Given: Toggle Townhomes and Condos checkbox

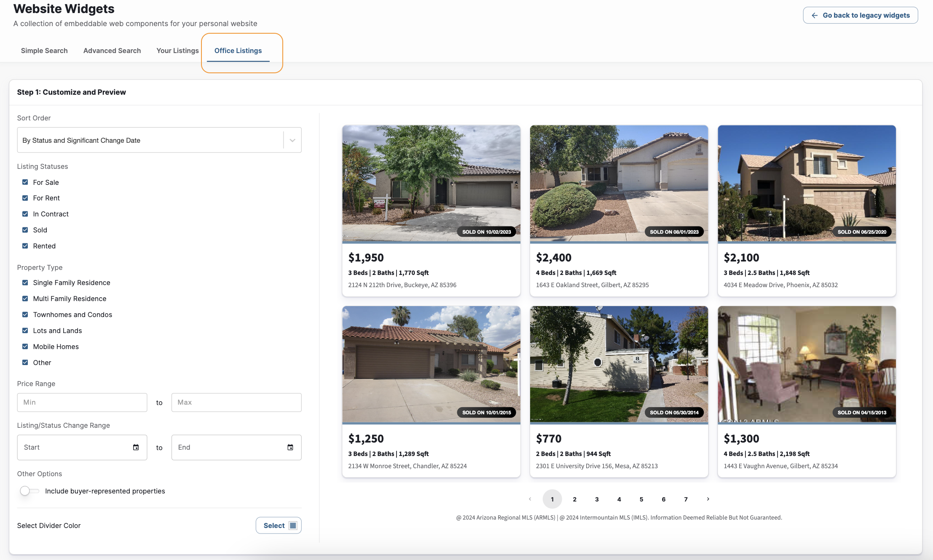Looking at the screenshot, I should click(x=25, y=315).
